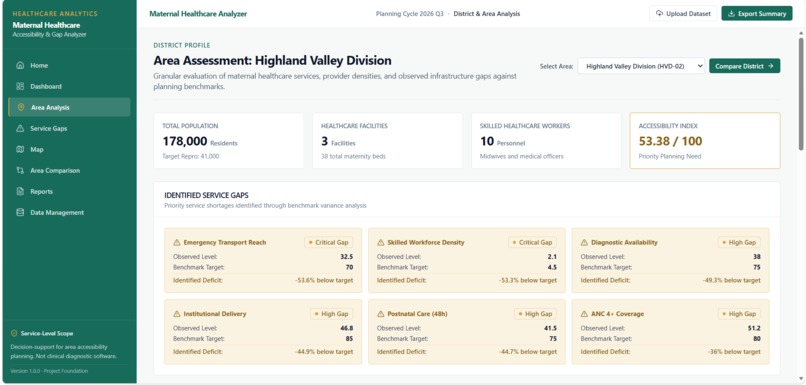
Task: Open Area Comparison from sidebar
Action: 69,171
